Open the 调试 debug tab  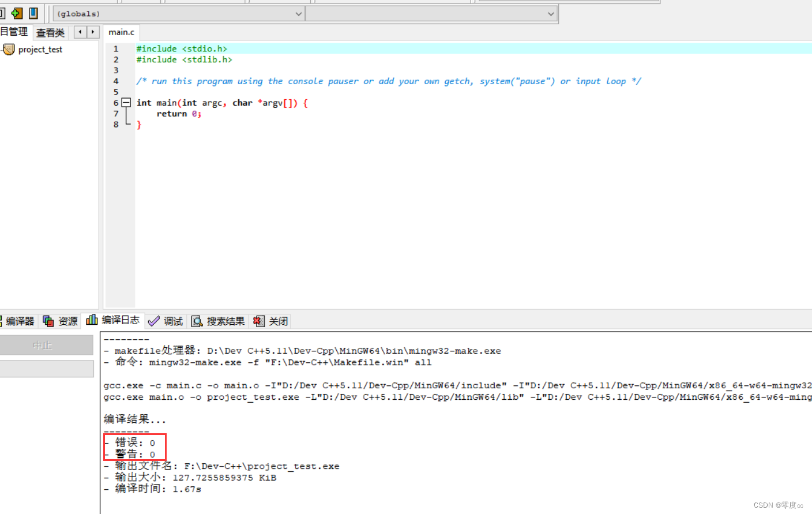point(166,321)
